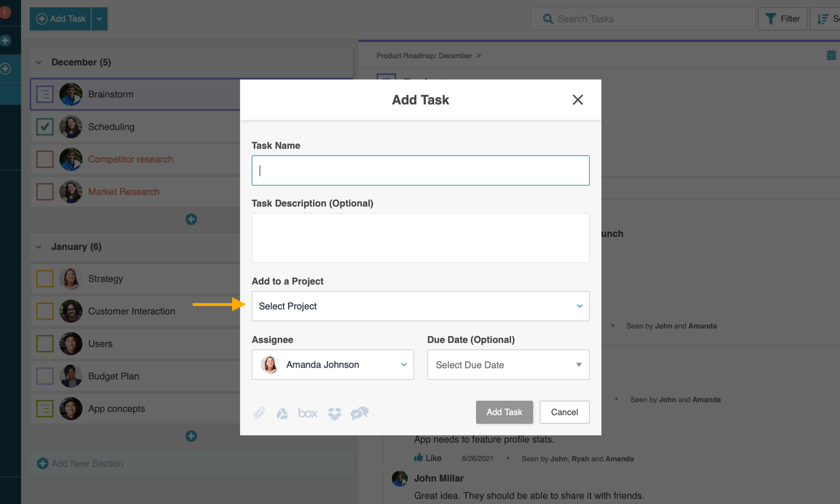This screenshot has height=504, width=840.
Task: Collapse the December section
Action: click(x=39, y=62)
